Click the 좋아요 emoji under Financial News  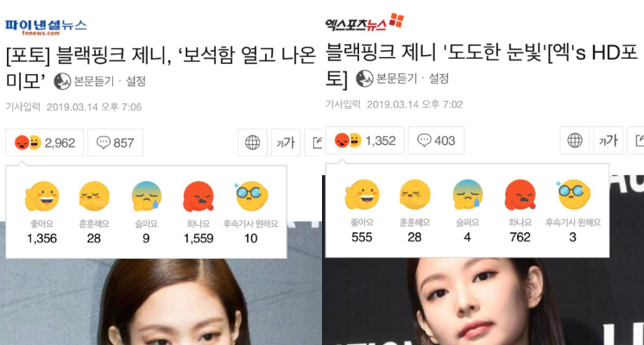click(42, 197)
